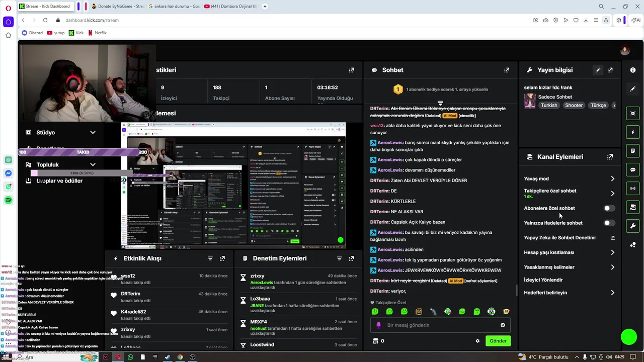The width and height of the screenshot is (644, 362).
Task: Click the pencil edit icon in right toolbar
Action: pyautogui.click(x=633, y=89)
